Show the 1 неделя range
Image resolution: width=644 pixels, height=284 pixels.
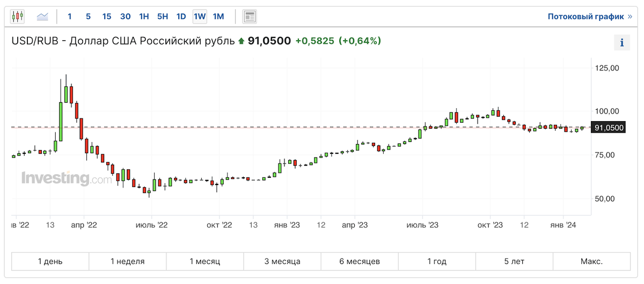click(128, 261)
